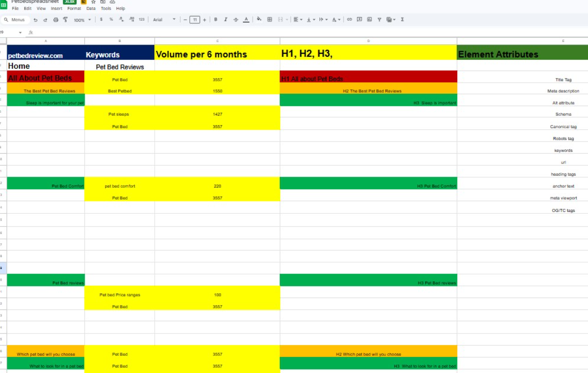
Task: Format as currency with dollar icon
Action: pyautogui.click(x=101, y=20)
